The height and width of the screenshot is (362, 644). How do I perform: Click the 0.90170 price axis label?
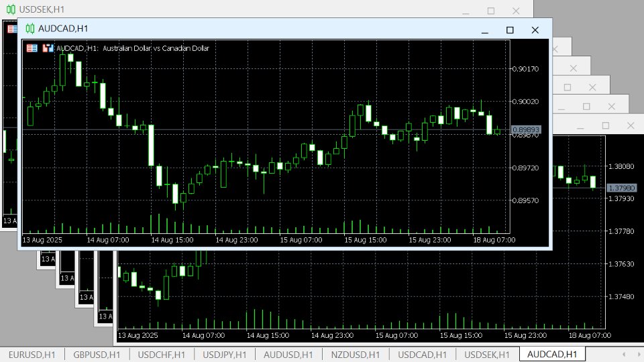[526, 69]
